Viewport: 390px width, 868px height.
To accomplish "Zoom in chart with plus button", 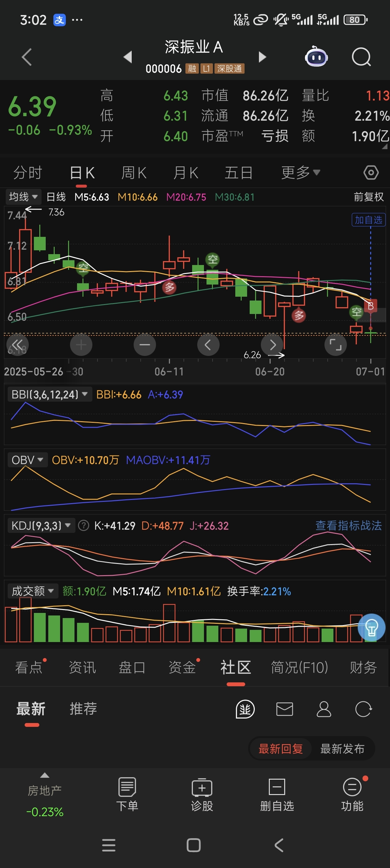I will coord(81,344).
